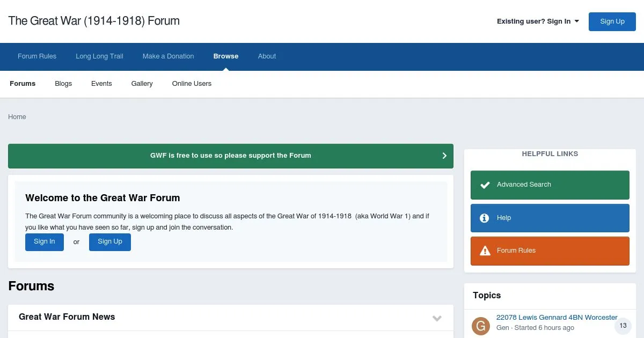This screenshot has height=338, width=644.
Task: Select the Browse navigation tab
Action: (x=226, y=56)
